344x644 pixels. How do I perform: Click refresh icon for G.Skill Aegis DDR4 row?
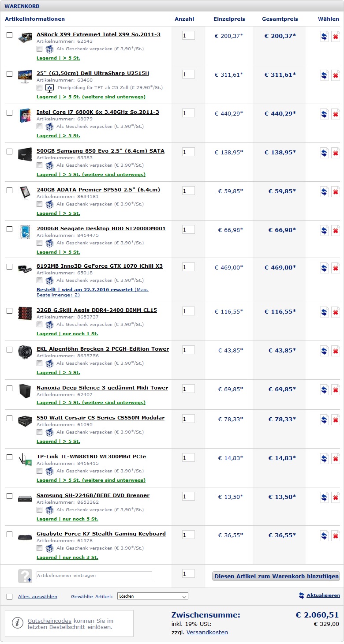click(325, 312)
